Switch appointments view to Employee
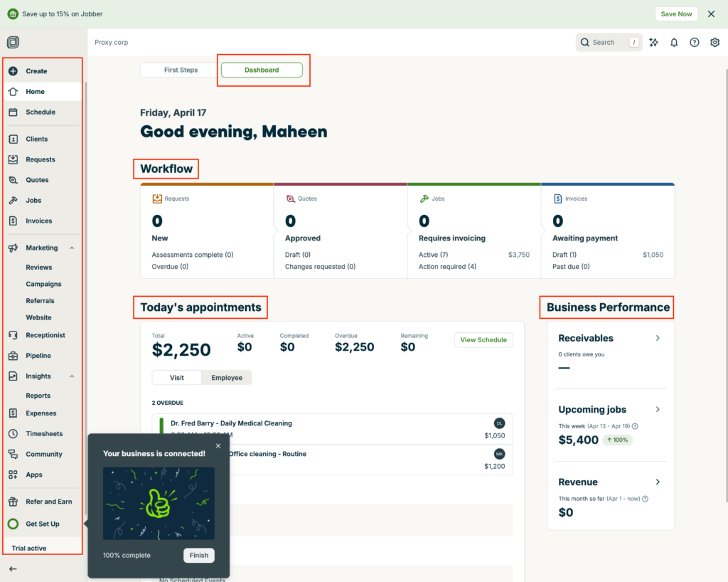 [227, 378]
